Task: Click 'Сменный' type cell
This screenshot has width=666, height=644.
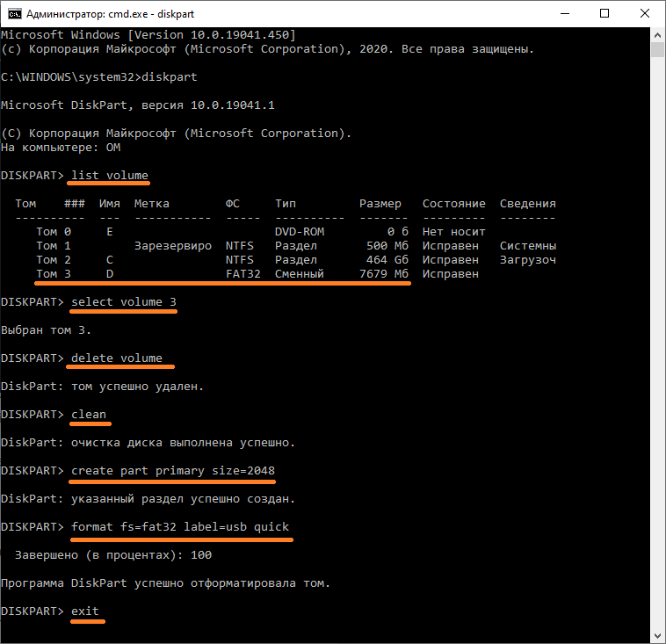Action: tap(300, 273)
